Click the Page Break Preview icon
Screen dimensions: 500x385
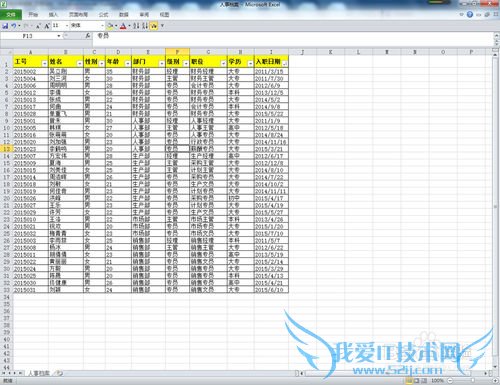pyautogui.click(x=424, y=380)
